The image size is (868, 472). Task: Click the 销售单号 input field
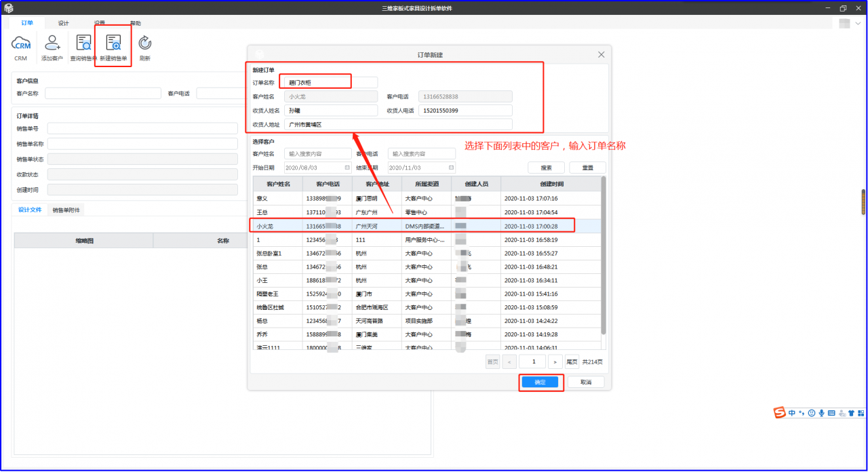coord(142,128)
